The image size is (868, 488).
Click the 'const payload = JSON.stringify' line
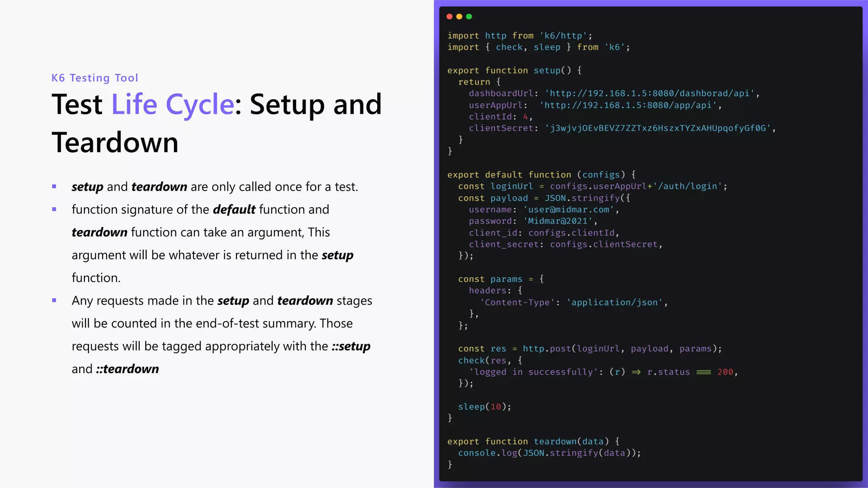544,198
